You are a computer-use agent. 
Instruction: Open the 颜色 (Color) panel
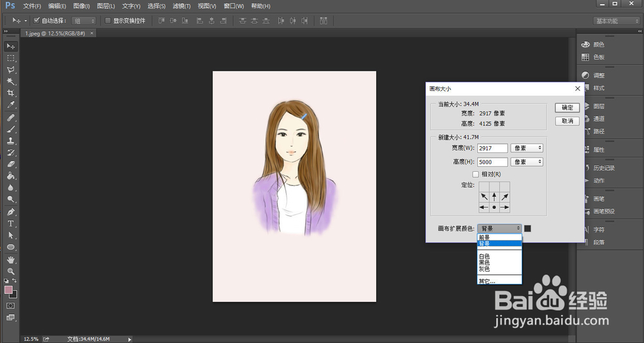tap(598, 44)
